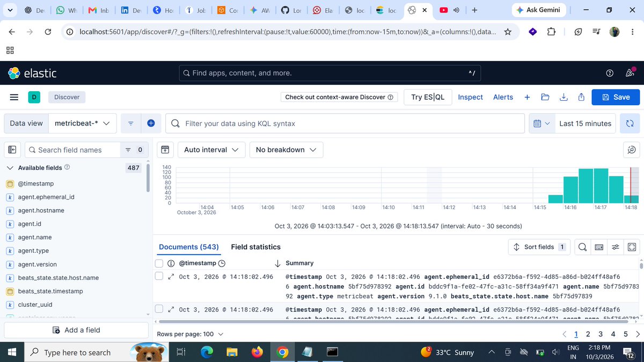The image size is (644, 362).
Task: Open the Last 15 minutes time picker
Action: click(x=585, y=123)
